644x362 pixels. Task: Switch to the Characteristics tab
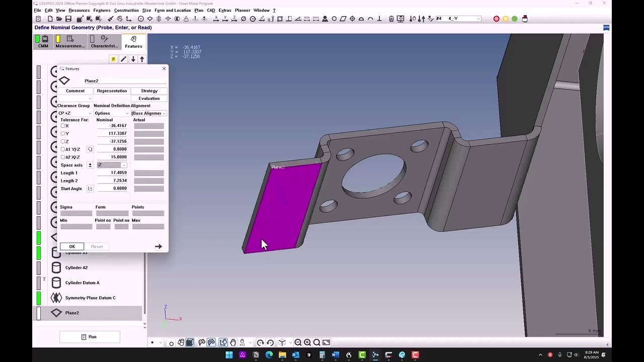point(104,42)
